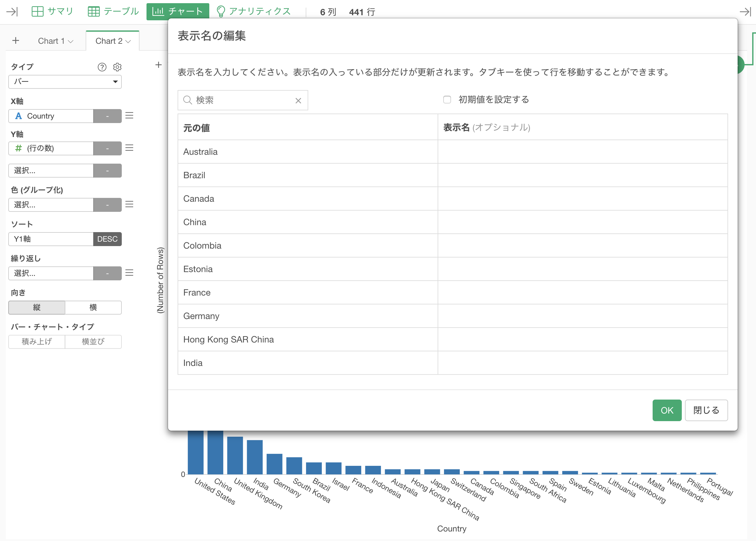The width and height of the screenshot is (756, 541).
Task: Select the チャート chart view tab
Action: 178,11
